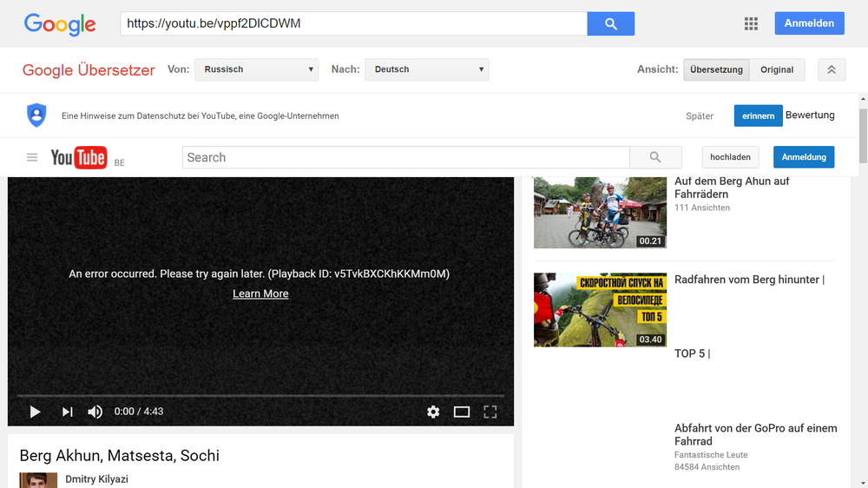Open thumbnail of Auf dem Berg Ahun video
The height and width of the screenshot is (488, 868).
pos(600,213)
